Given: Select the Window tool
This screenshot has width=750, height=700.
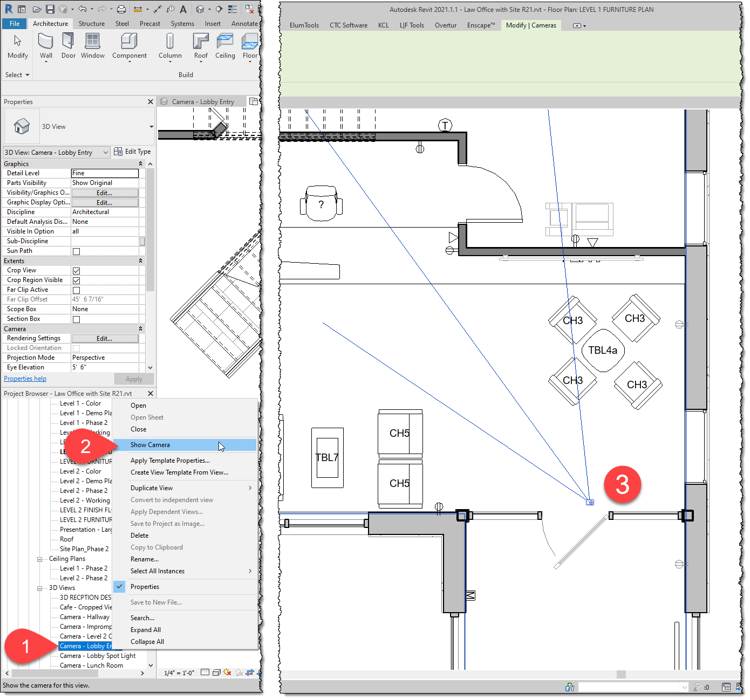Looking at the screenshot, I should pyautogui.click(x=92, y=45).
